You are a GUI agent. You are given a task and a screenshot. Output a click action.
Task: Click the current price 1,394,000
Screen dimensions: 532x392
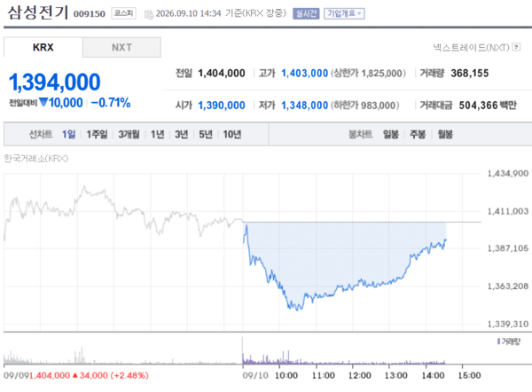[55, 82]
